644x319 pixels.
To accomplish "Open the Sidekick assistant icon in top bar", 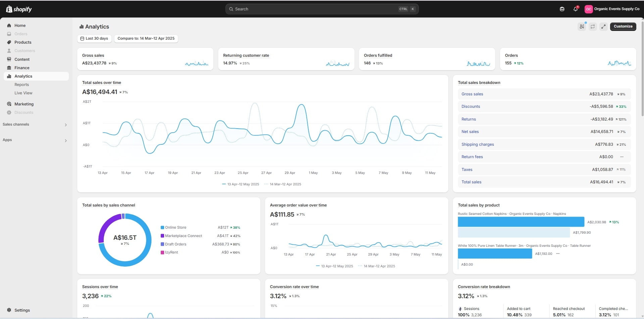I will [x=562, y=9].
